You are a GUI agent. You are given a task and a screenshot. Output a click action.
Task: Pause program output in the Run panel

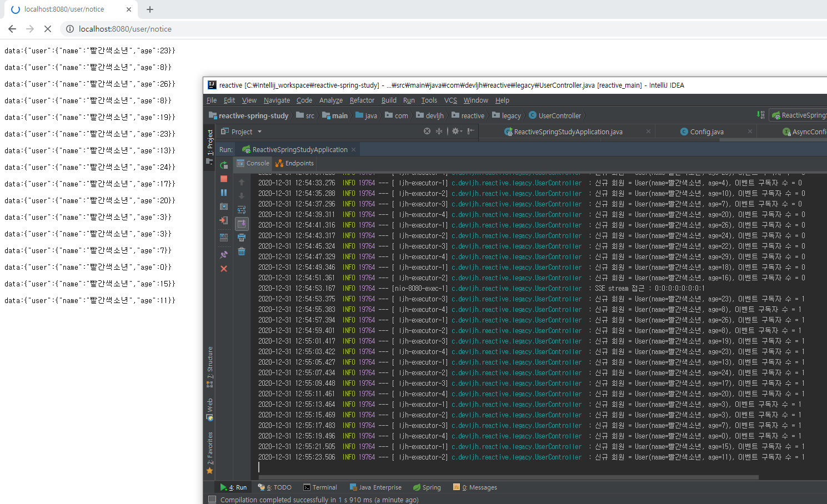[x=224, y=193]
